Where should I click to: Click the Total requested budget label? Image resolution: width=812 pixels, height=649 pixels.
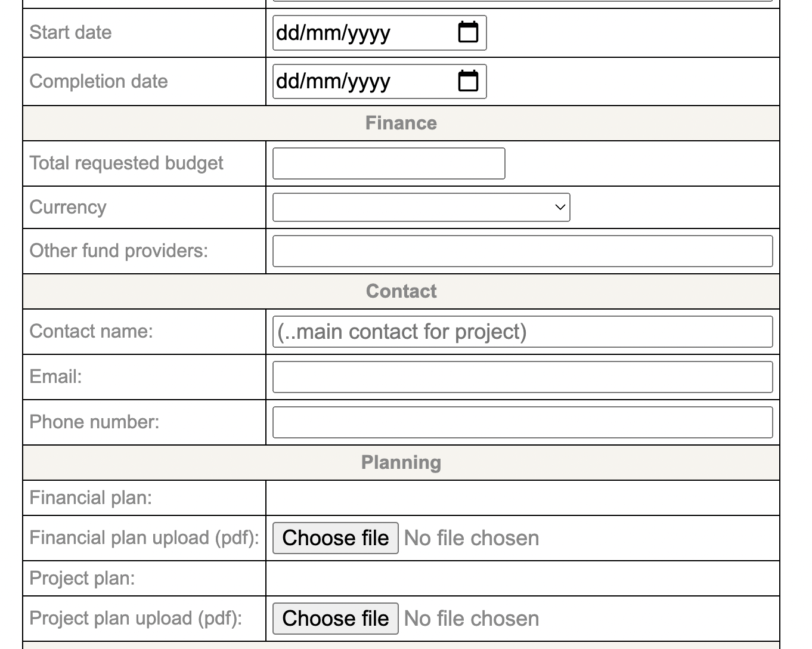[126, 163]
